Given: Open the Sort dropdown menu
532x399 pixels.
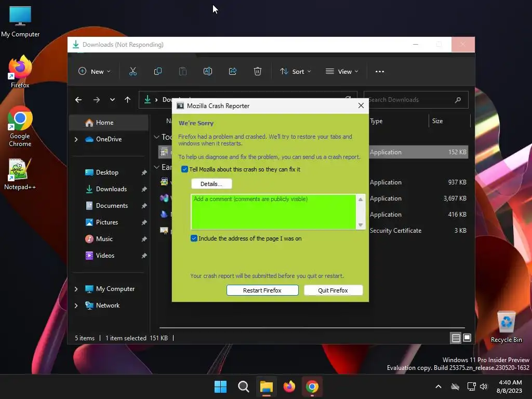Looking at the screenshot, I should tap(295, 72).
